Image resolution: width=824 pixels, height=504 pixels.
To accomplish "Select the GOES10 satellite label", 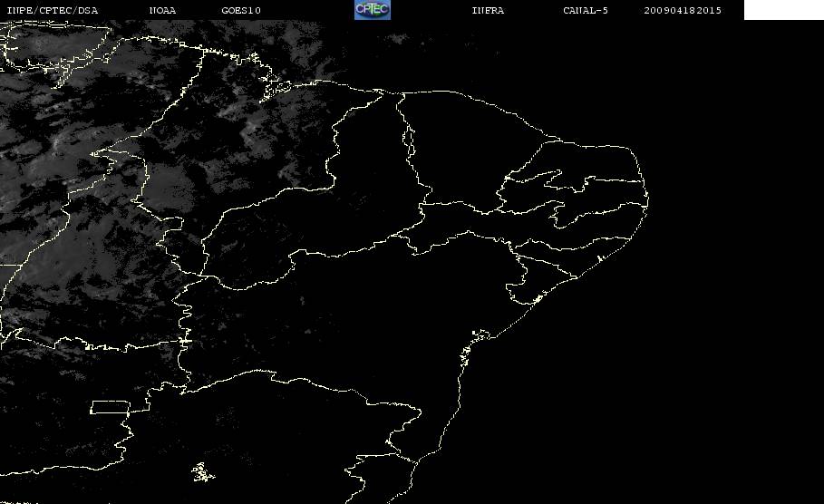I will [241, 10].
